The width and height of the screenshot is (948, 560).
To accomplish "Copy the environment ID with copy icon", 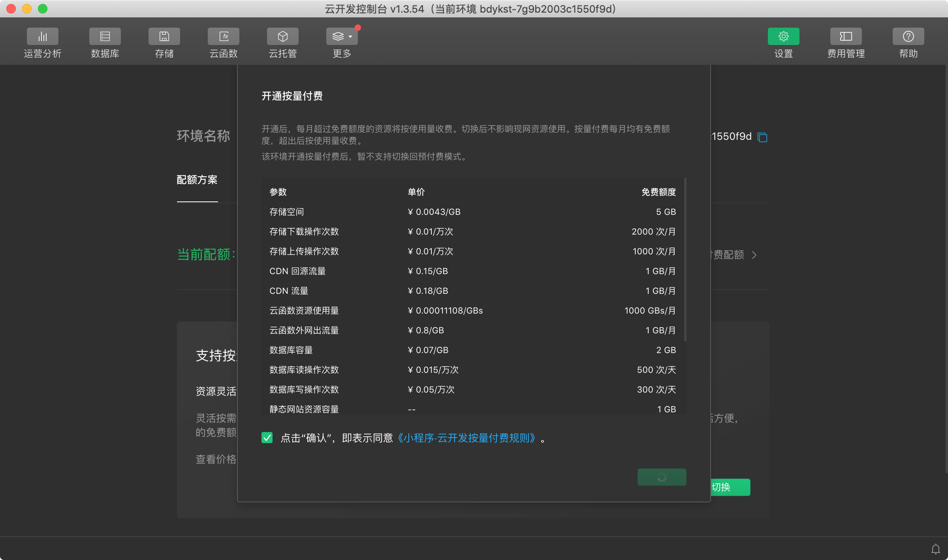I will (762, 137).
